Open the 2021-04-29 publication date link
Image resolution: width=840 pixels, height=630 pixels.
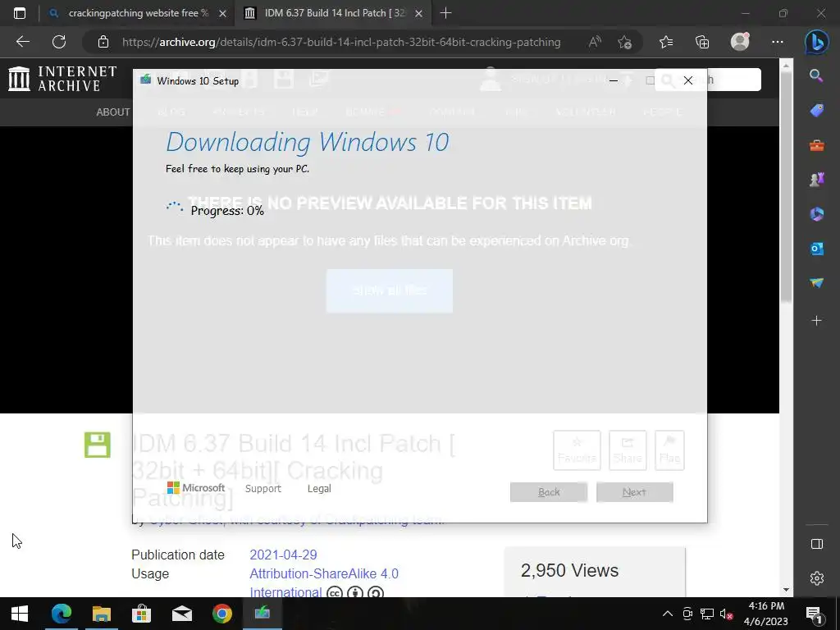pyautogui.click(x=283, y=555)
